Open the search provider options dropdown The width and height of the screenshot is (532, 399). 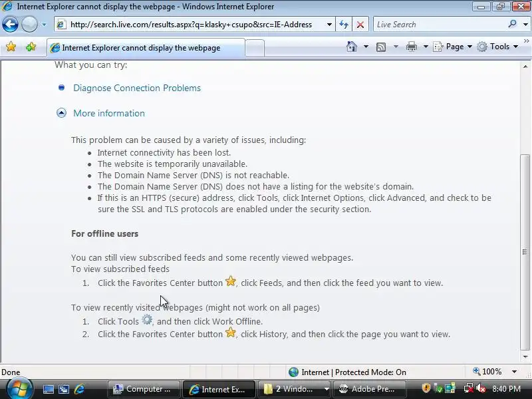pyautogui.click(x=525, y=25)
